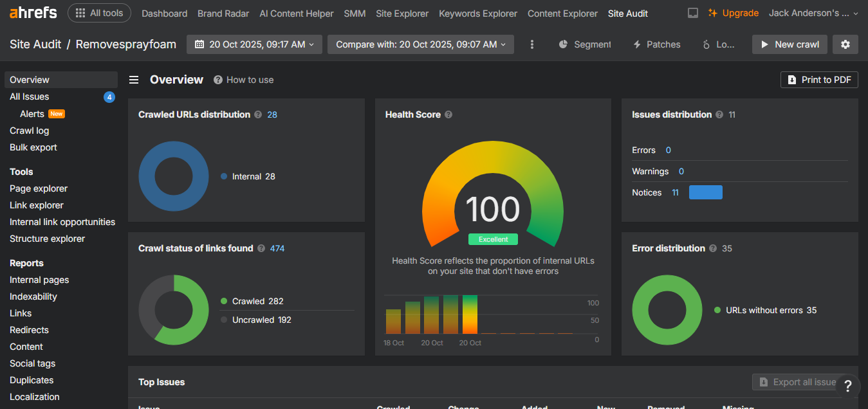This screenshot has height=409, width=868.
Task: Click help icon next to Crawl status of links found
Action: point(261,248)
